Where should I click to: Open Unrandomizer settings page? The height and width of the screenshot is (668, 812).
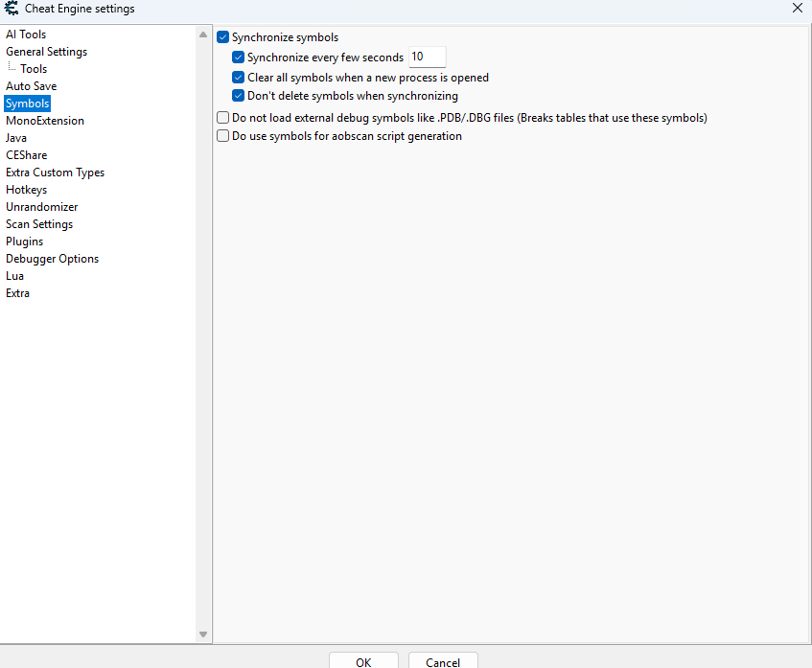click(x=42, y=207)
